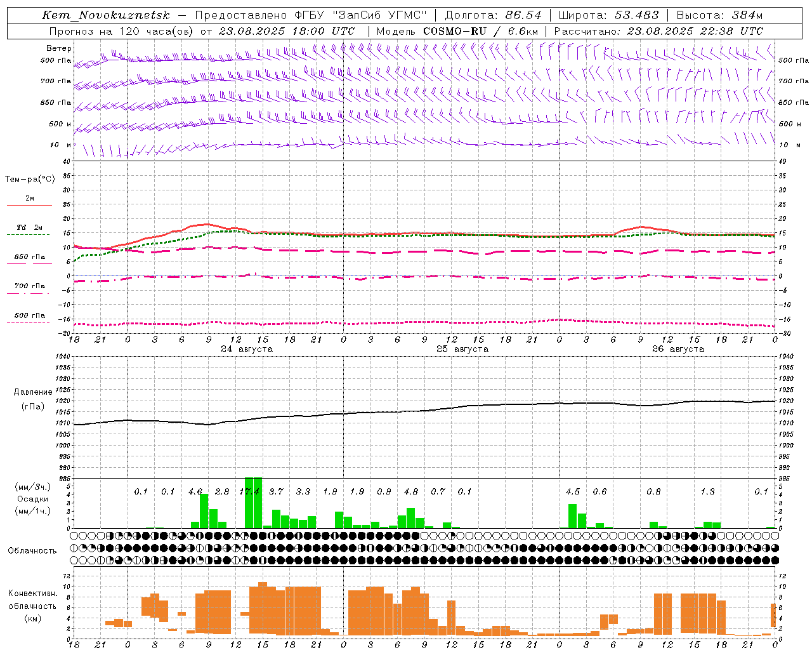Click the 0.6 precipitation value
The height and width of the screenshot is (650, 812).
click(x=599, y=491)
